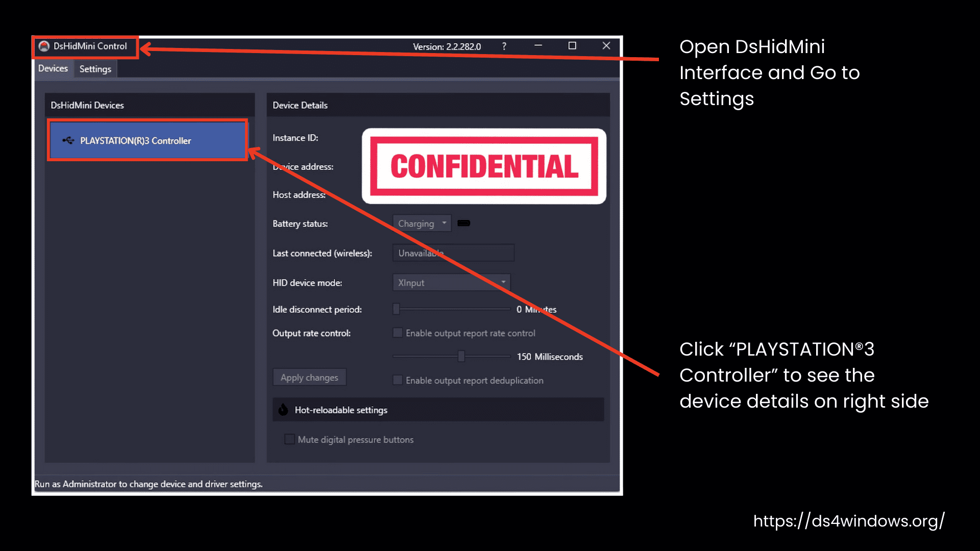980x551 pixels.
Task: Minimize the DsHidMini Control window
Action: pyautogui.click(x=538, y=46)
